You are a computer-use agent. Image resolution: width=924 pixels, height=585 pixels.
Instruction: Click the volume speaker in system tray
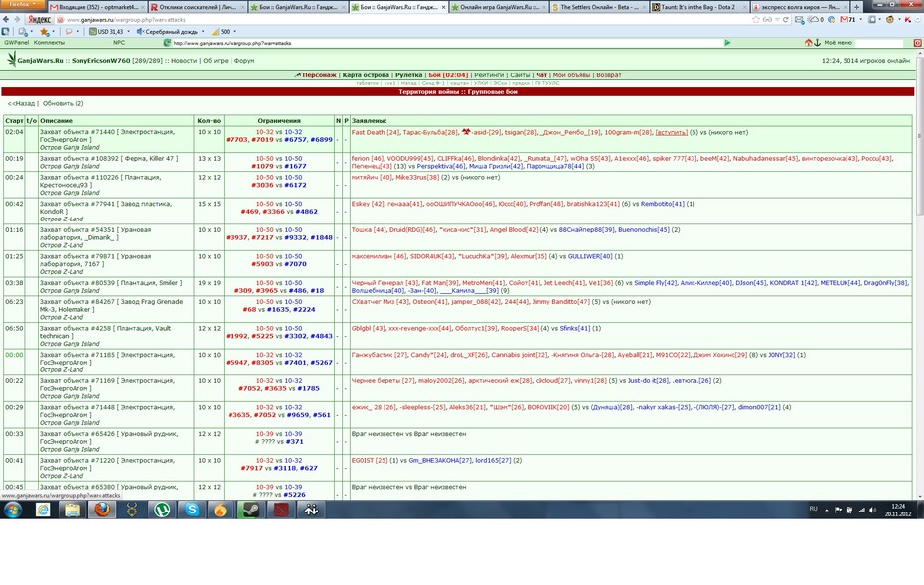[x=872, y=511]
